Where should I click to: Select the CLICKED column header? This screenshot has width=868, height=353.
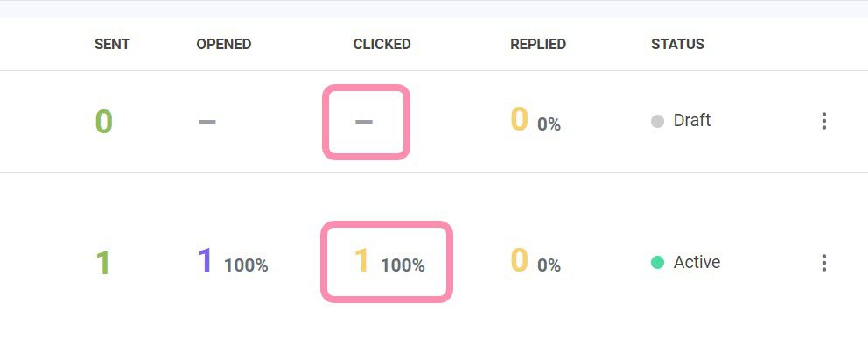(381, 44)
